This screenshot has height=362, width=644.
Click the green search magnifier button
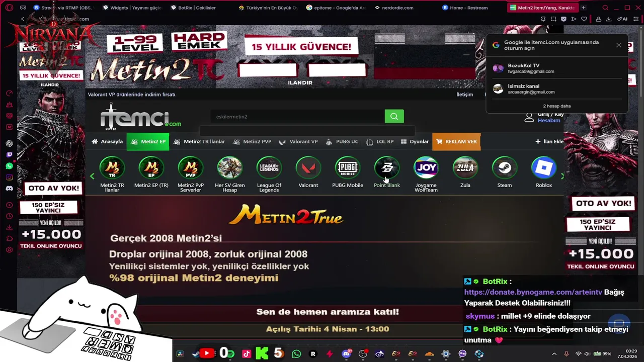click(x=394, y=117)
